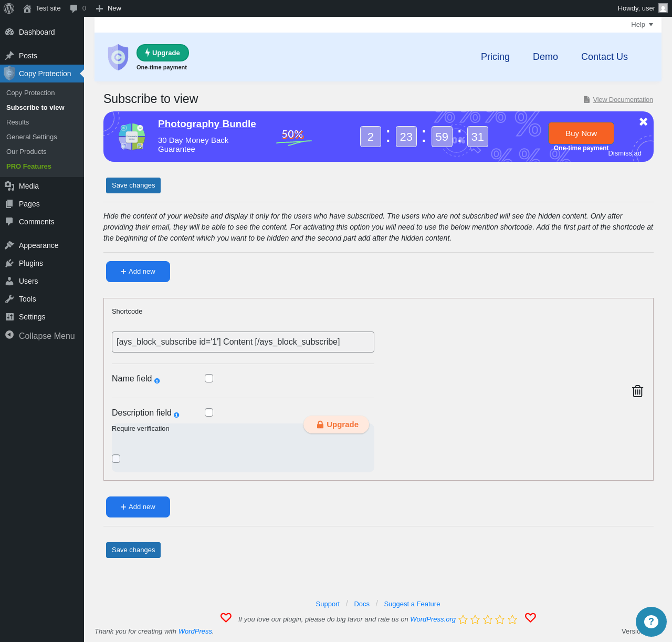Toggle the Require verification checkbox
The height and width of the screenshot is (642, 672).
pyautogui.click(x=116, y=459)
